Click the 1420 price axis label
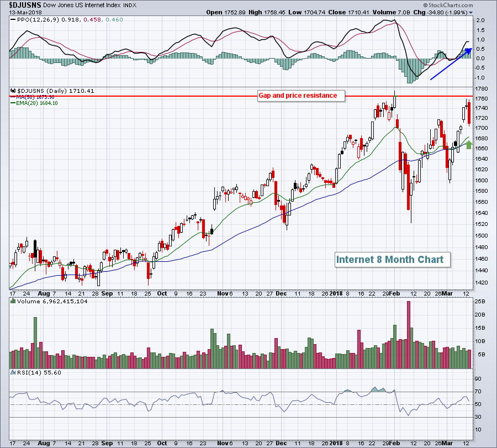This screenshot has height=448, width=497. pyautogui.click(x=481, y=282)
